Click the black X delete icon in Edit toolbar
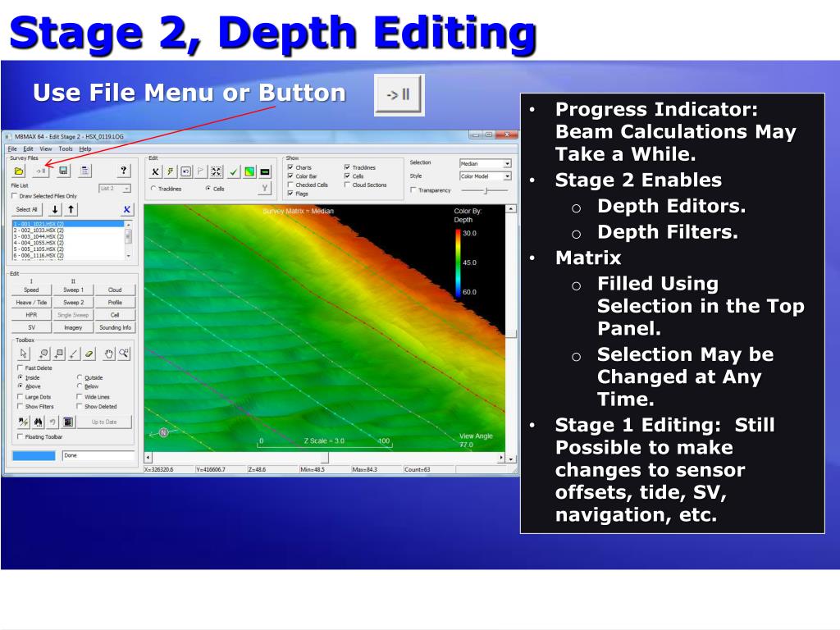The width and height of the screenshot is (840, 630). (x=155, y=172)
